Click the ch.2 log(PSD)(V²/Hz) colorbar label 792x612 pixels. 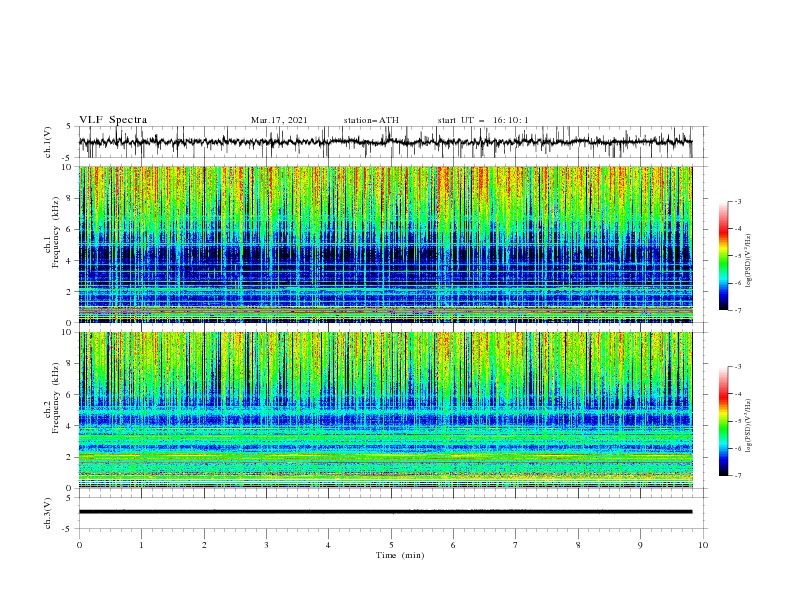coord(748,426)
